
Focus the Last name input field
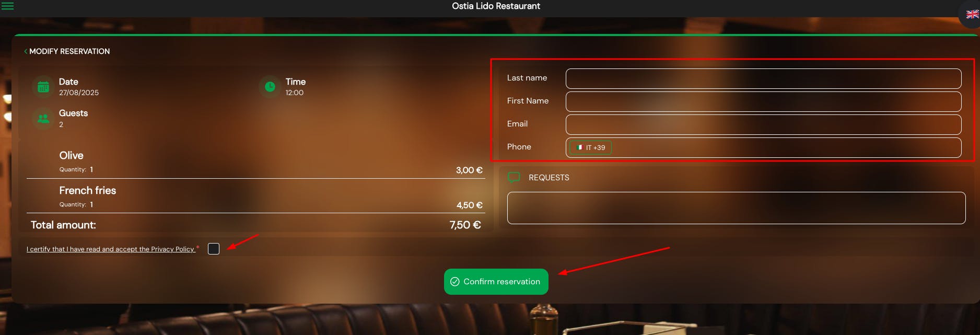764,78
